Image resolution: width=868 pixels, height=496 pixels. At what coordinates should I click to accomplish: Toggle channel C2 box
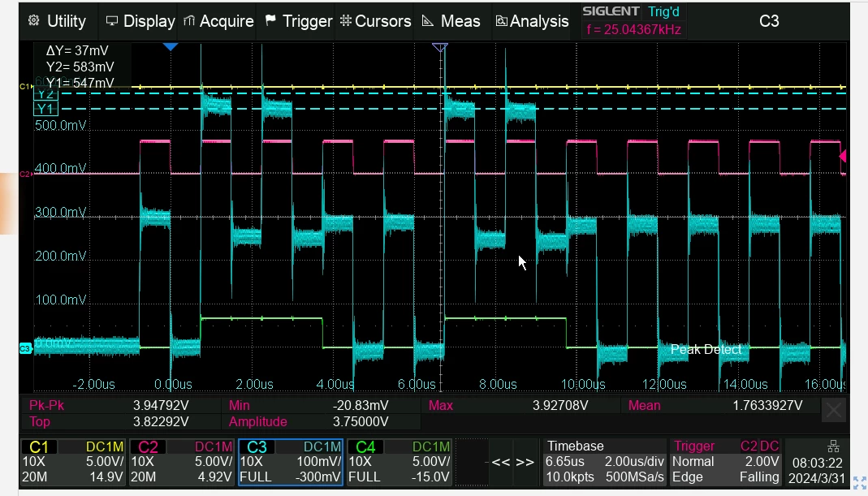click(182, 462)
